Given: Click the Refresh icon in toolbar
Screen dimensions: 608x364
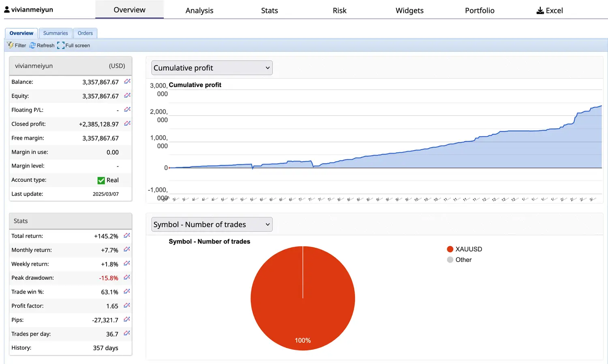Looking at the screenshot, I should [32, 45].
